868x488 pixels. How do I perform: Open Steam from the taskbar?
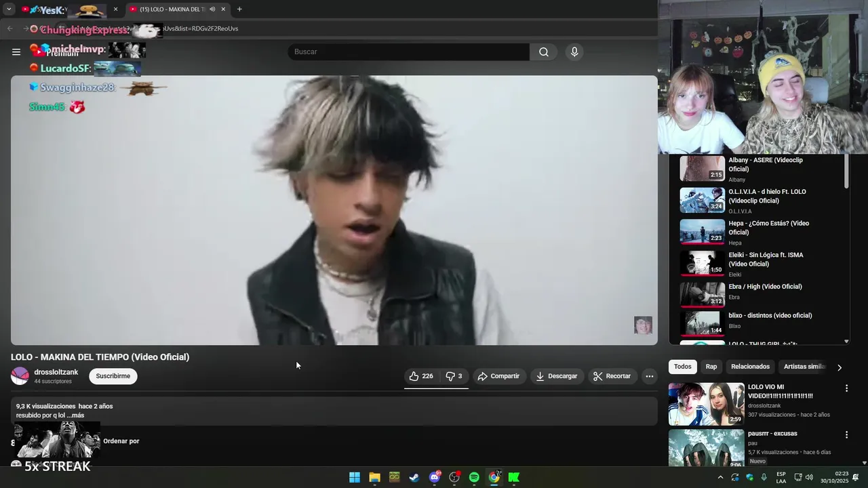click(x=414, y=477)
